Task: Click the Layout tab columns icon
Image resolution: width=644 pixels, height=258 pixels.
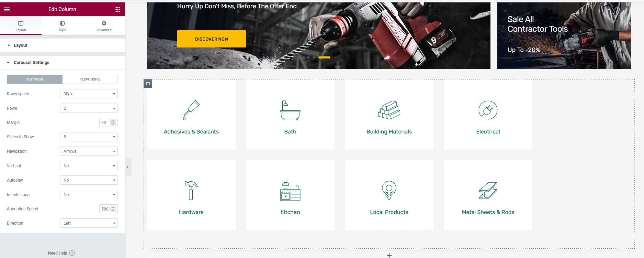Action: tap(21, 23)
